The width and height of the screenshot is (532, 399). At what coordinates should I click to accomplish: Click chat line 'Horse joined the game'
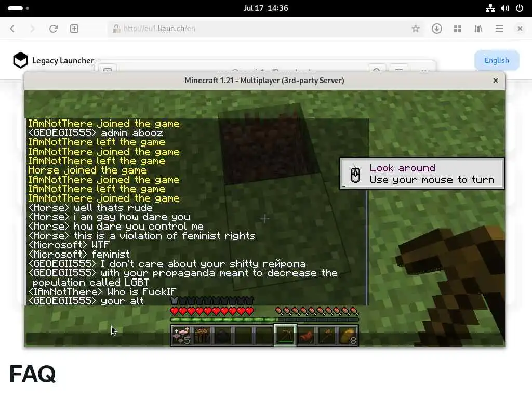[x=87, y=170]
